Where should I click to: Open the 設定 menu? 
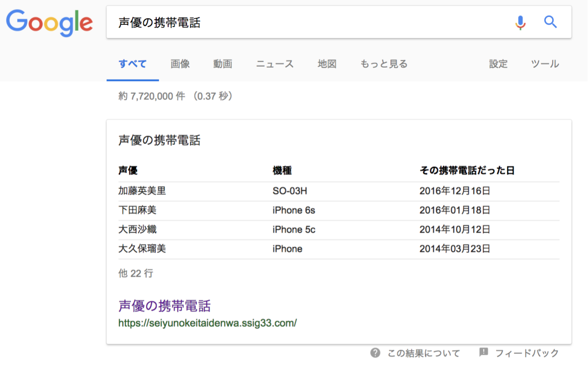[498, 64]
